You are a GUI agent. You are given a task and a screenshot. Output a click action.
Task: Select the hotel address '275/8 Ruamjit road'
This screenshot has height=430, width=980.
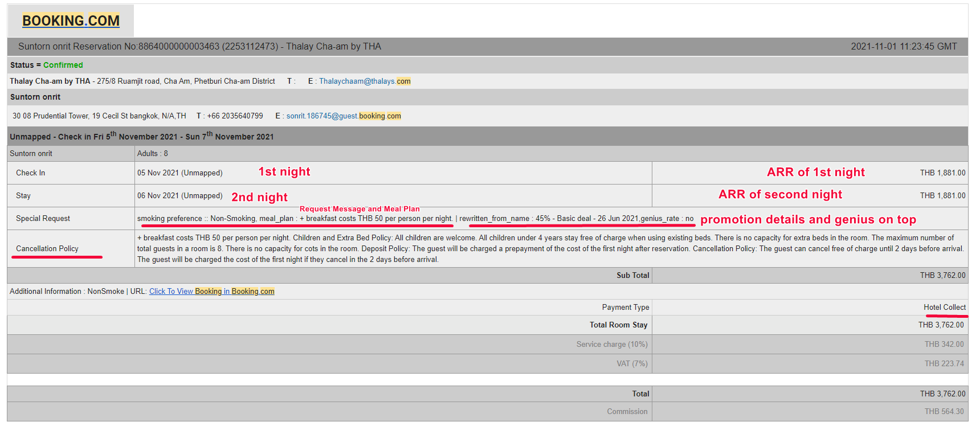[x=129, y=81]
